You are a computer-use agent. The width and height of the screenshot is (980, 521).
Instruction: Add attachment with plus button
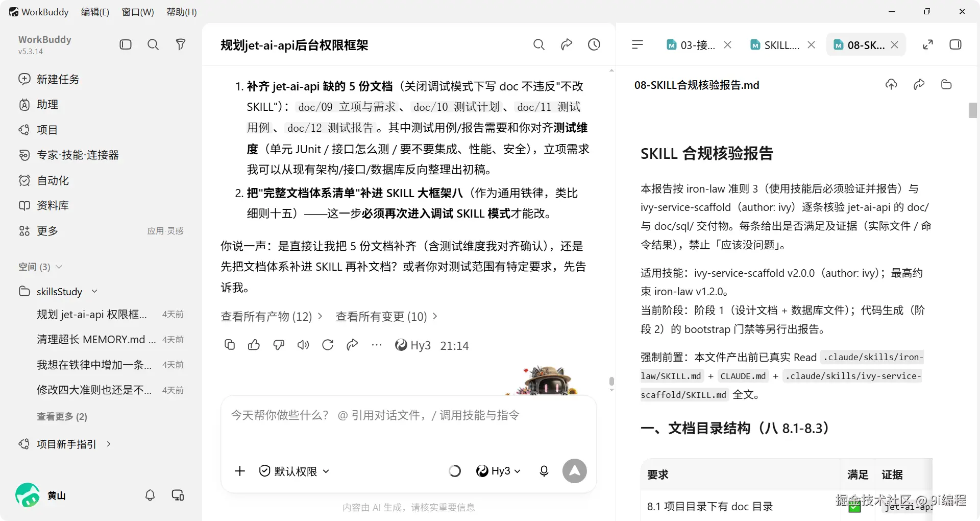(x=240, y=471)
